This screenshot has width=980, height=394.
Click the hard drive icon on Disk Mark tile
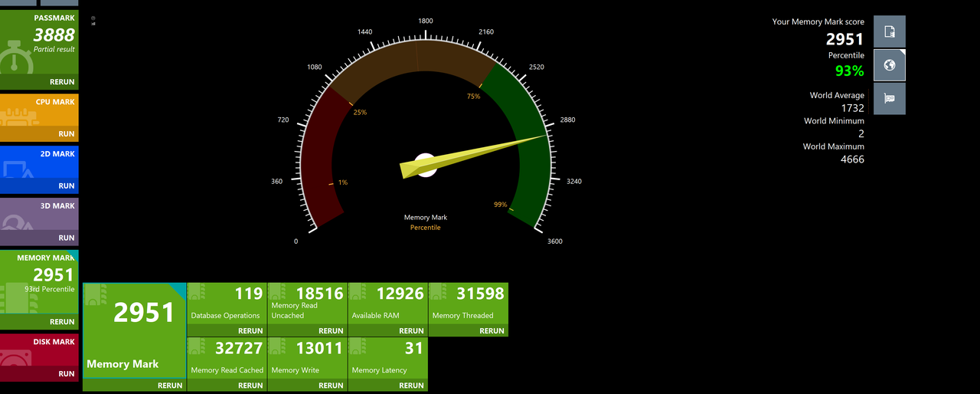point(15,359)
